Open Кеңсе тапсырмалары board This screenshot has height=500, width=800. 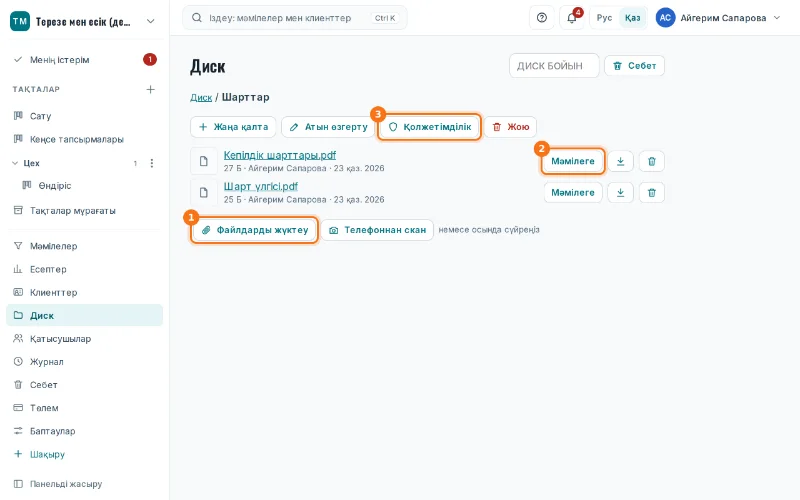(84, 139)
